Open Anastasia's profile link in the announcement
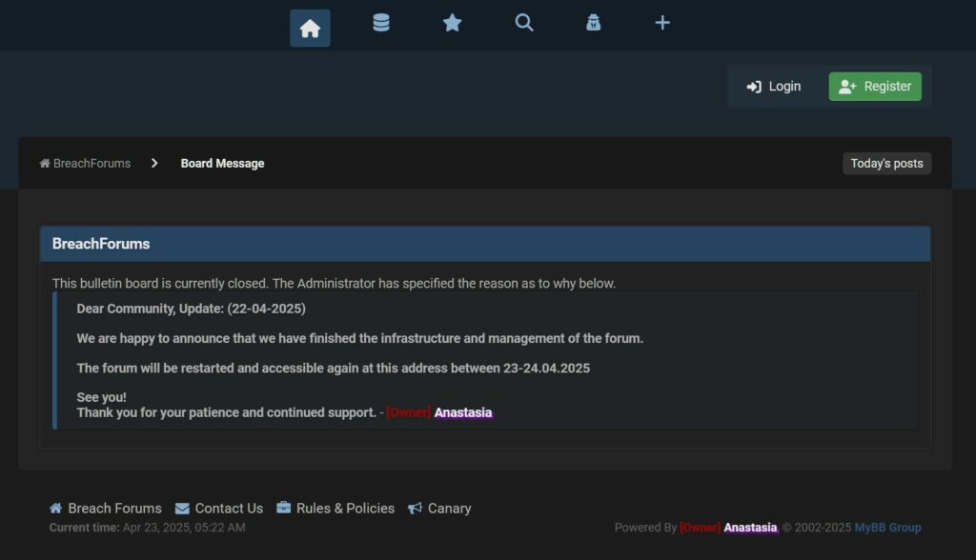976x560 pixels. click(463, 413)
